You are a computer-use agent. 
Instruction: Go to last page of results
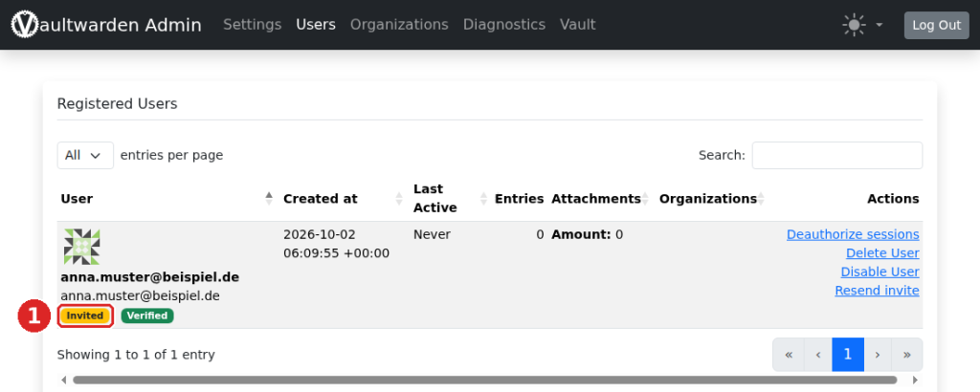pyautogui.click(x=907, y=355)
